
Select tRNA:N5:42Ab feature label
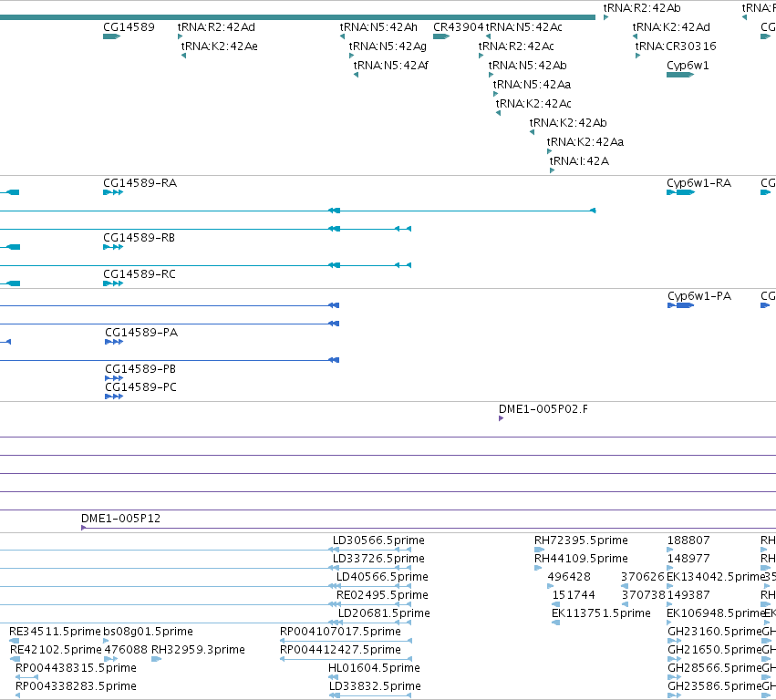528,66
